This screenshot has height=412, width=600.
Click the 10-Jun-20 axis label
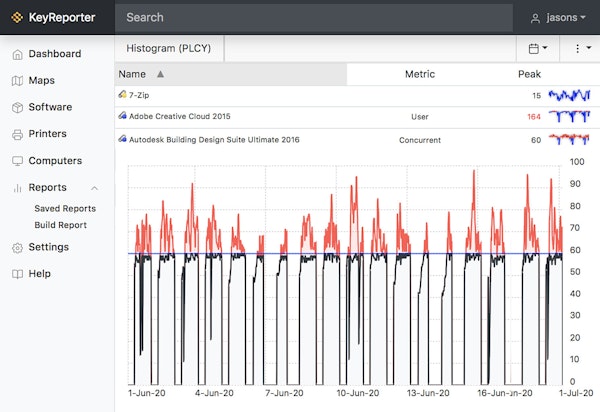[x=358, y=393]
